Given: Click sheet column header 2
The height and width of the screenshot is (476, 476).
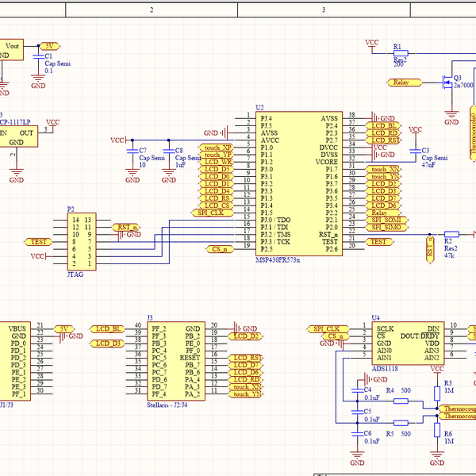Looking at the screenshot, I should point(152,10).
